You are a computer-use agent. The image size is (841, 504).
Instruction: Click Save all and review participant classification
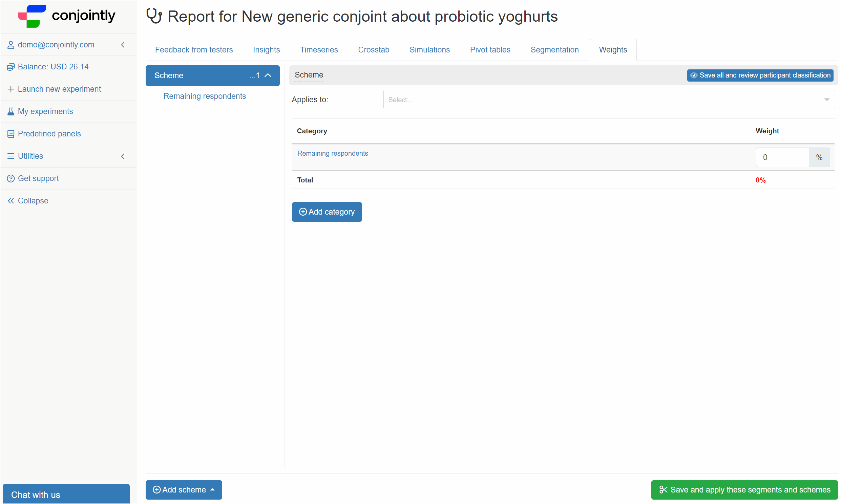761,75
